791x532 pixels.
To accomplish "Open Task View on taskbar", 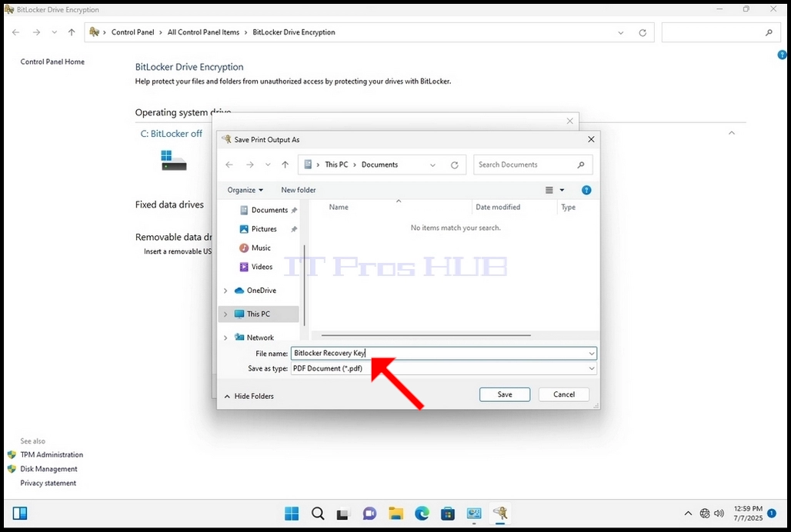I will coord(343,514).
